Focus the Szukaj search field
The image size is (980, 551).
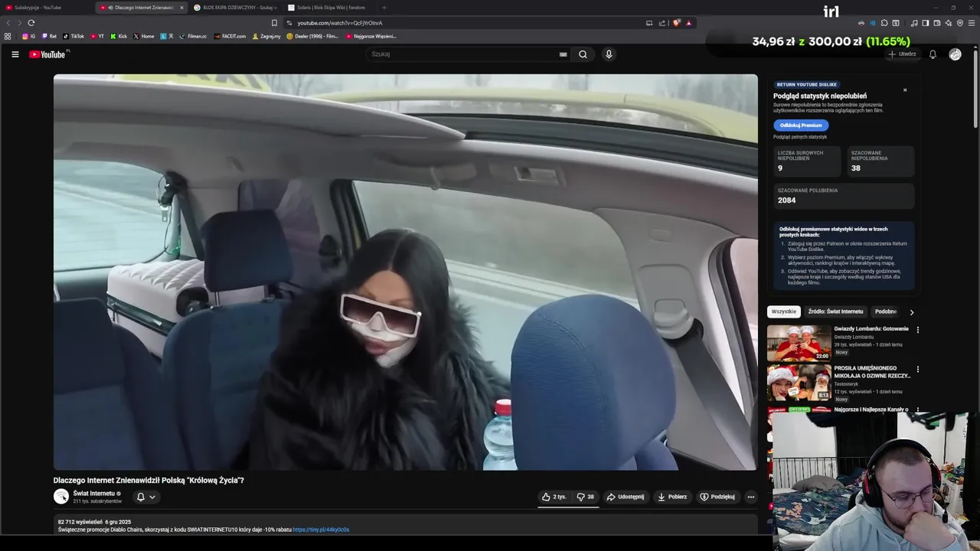(464, 54)
